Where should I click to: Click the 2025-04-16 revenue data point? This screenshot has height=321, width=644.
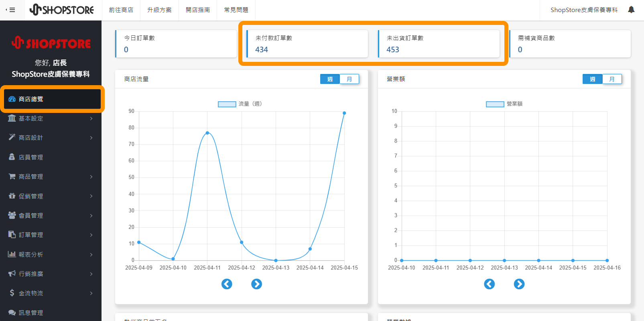pyautogui.click(x=607, y=260)
